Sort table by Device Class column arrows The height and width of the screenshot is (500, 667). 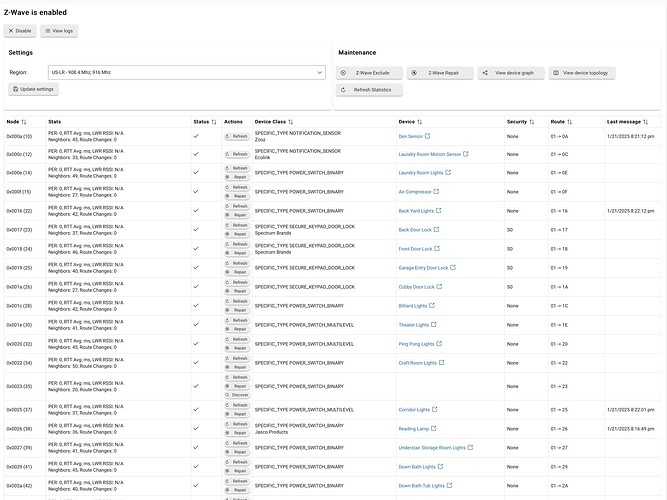[291, 122]
